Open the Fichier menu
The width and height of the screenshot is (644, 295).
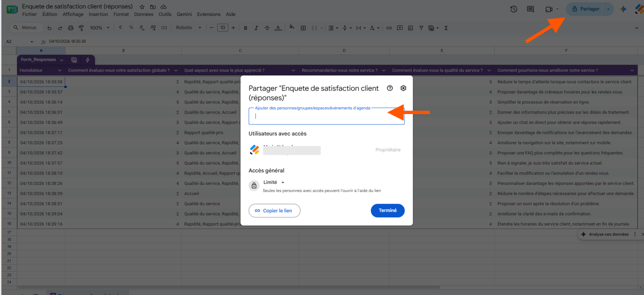click(x=30, y=14)
